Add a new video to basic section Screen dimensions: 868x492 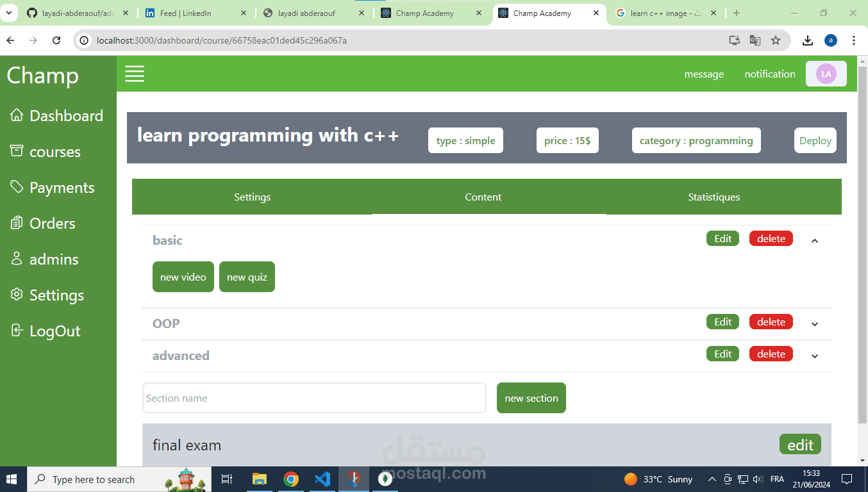[x=183, y=277]
